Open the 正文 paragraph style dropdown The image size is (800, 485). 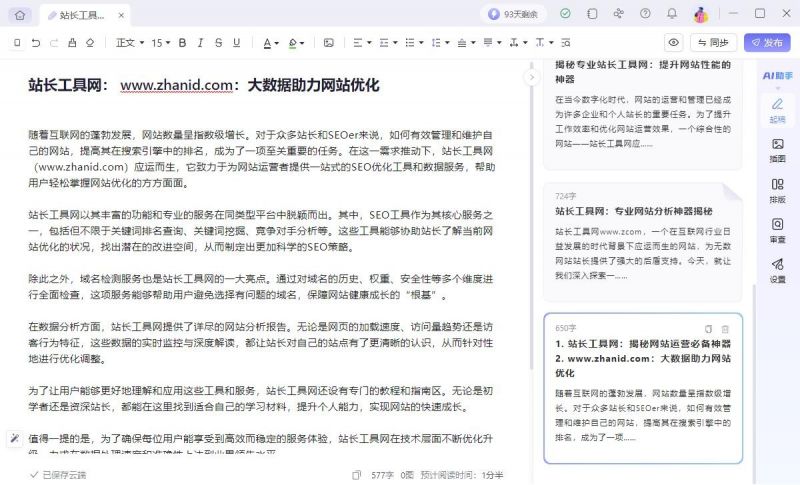tap(130, 43)
